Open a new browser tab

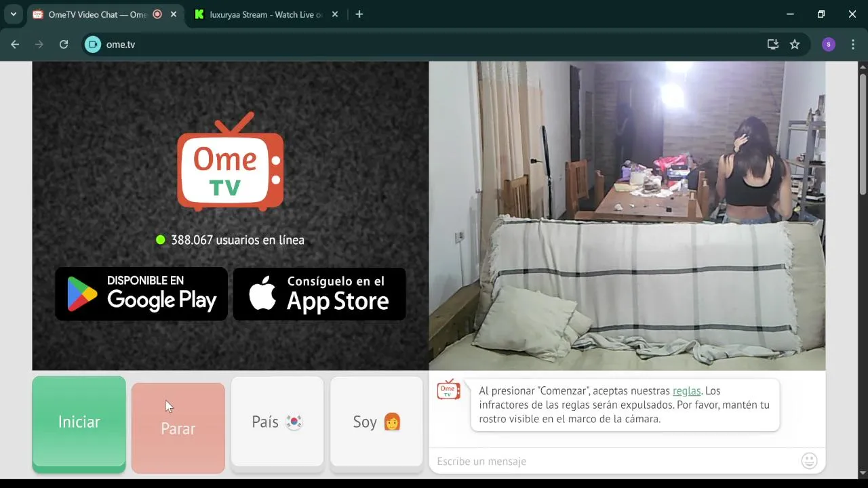click(x=359, y=14)
